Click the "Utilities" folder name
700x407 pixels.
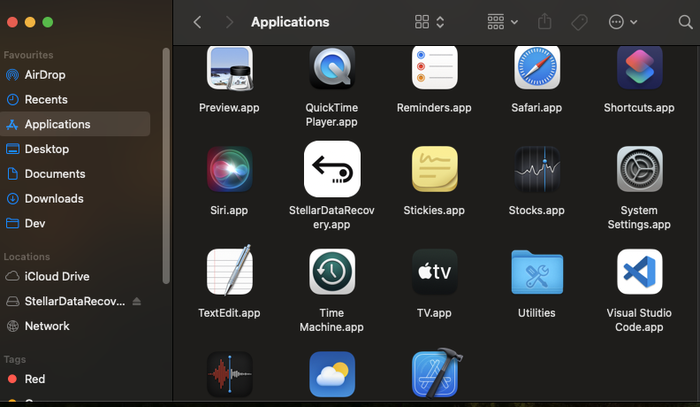click(537, 313)
